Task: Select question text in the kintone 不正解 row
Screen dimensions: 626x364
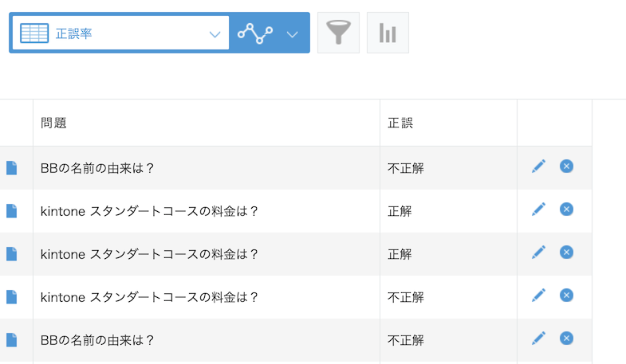Action: (x=149, y=297)
